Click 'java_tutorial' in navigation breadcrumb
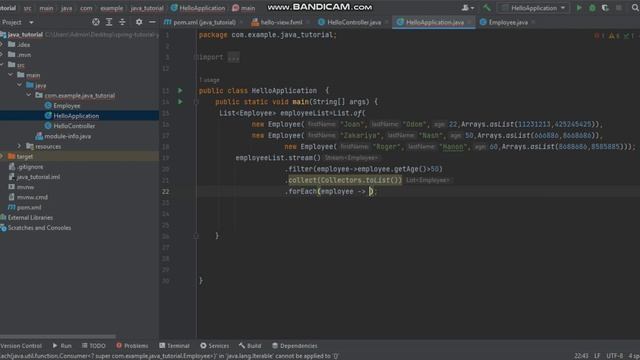 pos(147,8)
